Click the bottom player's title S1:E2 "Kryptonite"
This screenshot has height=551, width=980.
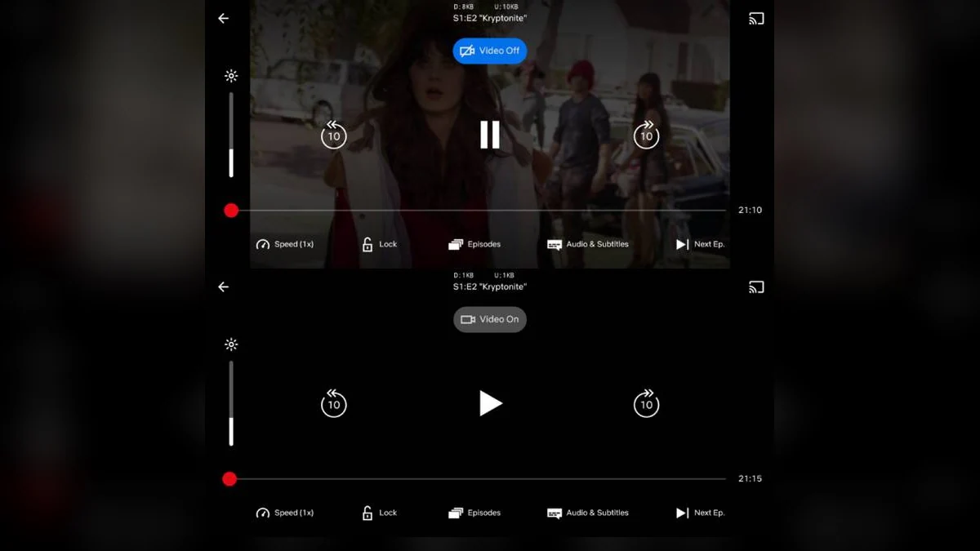point(490,287)
